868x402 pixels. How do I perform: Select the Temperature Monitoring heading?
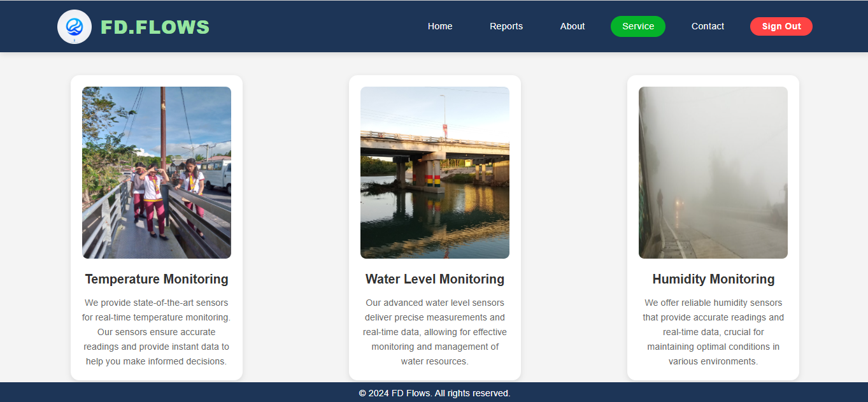pyautogui.click(x=157, y=279)
